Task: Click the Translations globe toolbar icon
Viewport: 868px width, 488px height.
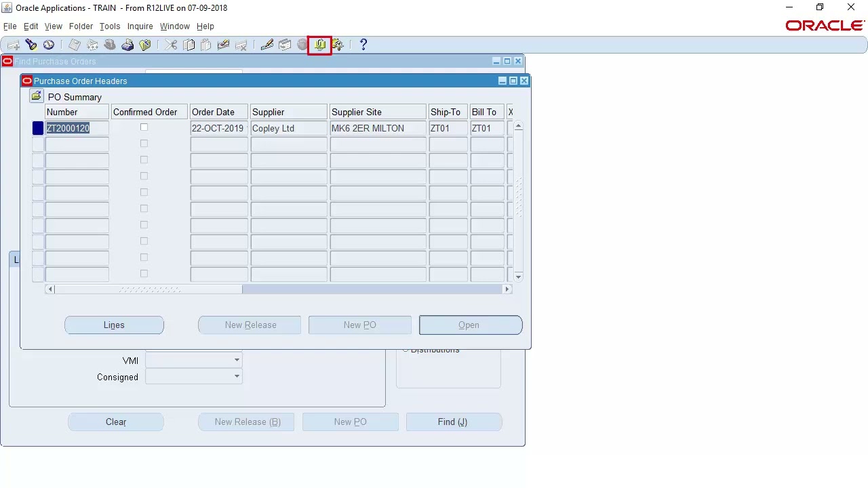Action: [x=302, y=45]
